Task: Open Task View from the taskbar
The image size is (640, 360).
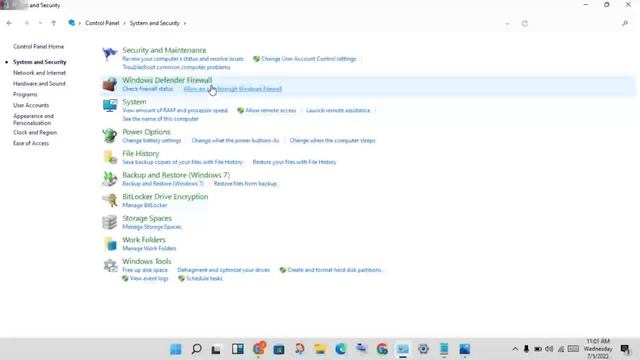Action: pos(216,349)
